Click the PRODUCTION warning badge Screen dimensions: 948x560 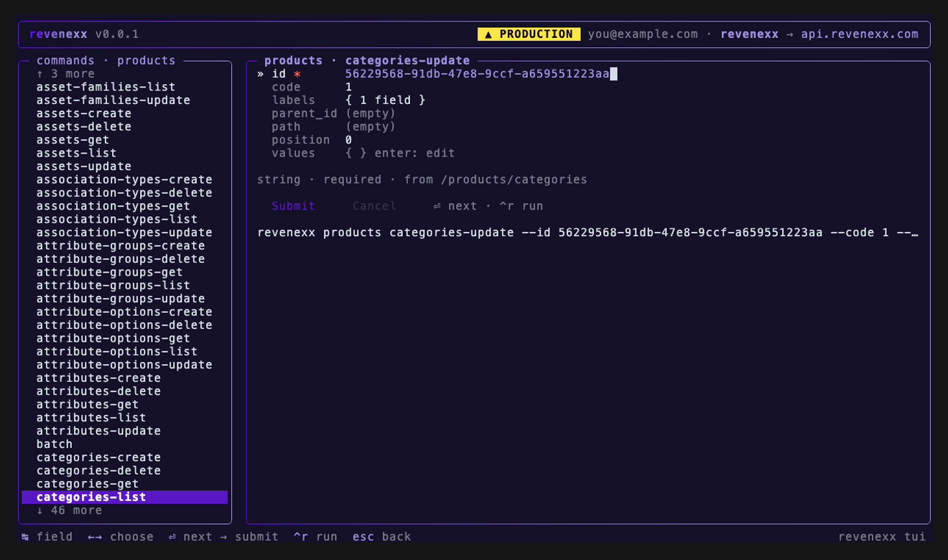pyautogui.click(x=529, y=34)
